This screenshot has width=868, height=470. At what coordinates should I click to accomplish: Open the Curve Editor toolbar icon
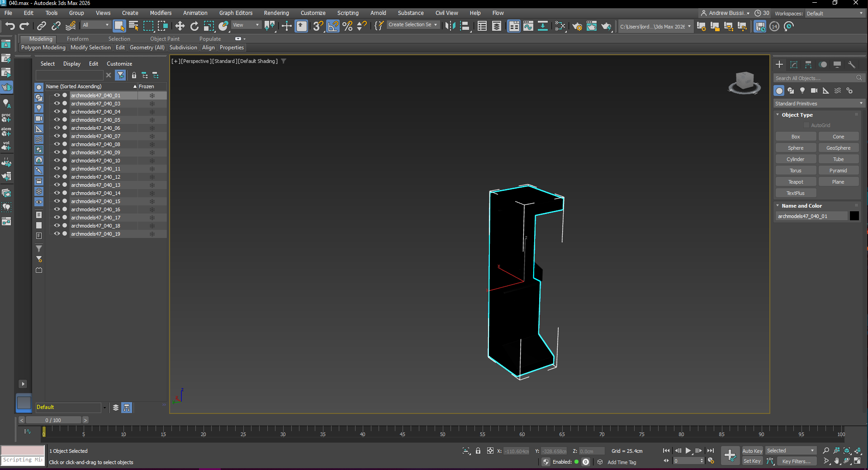(x=528, y=26)
